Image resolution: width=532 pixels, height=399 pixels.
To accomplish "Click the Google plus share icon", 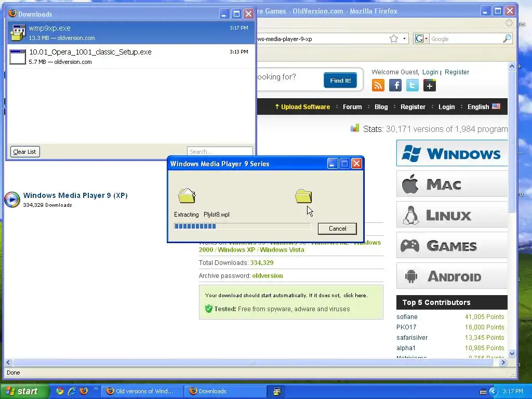I will (429, 85).
